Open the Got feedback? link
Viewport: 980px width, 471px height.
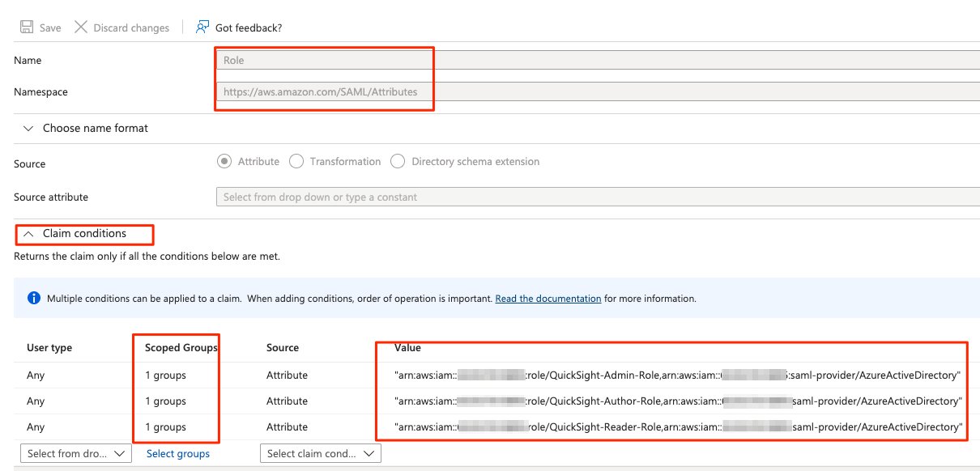(x=249, y=28)
